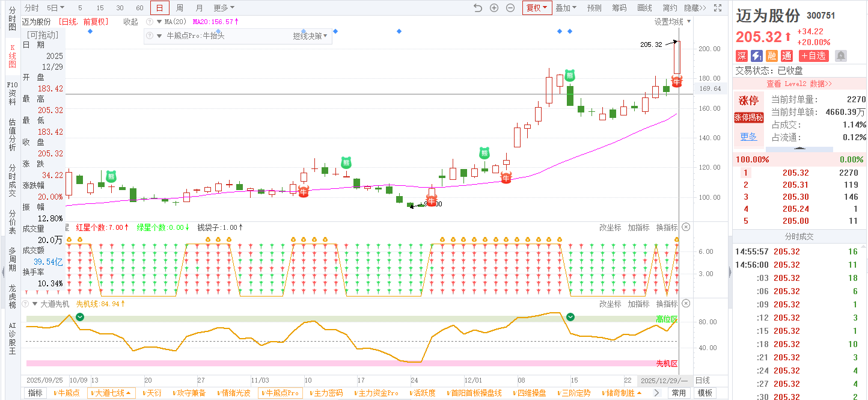Zoom in the chart with plus icon
The width and height of the screenshot is (868, 400).
494,8
